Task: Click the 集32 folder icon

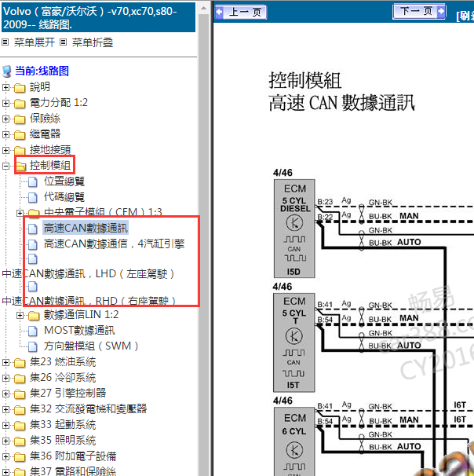Action: (20, 410)
